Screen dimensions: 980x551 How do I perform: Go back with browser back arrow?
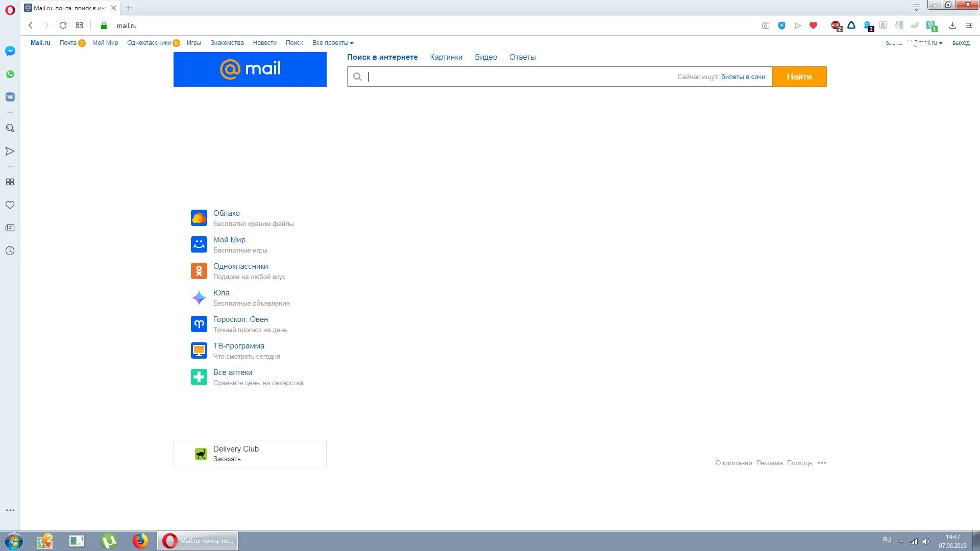[x=31, y=26]
